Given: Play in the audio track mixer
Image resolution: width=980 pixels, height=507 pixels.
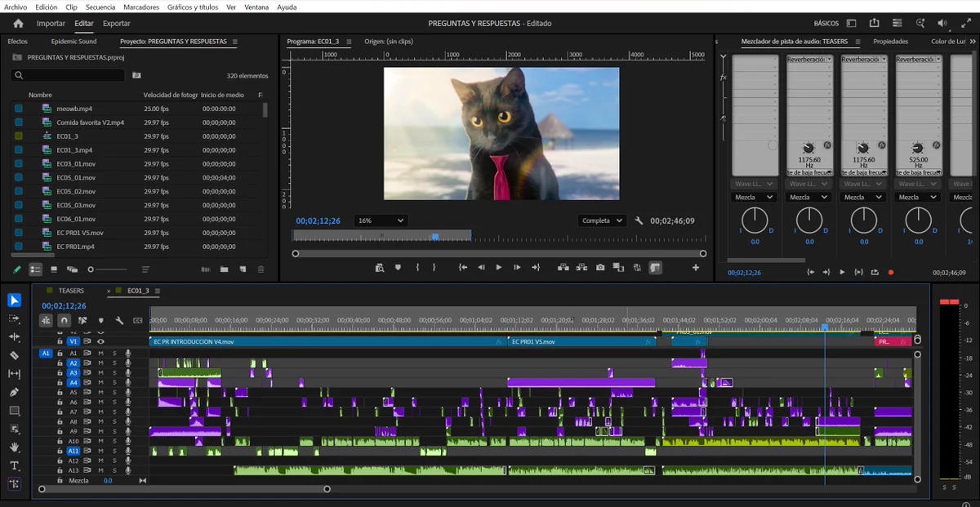Looking at the screenshot, I should (842, 272).
